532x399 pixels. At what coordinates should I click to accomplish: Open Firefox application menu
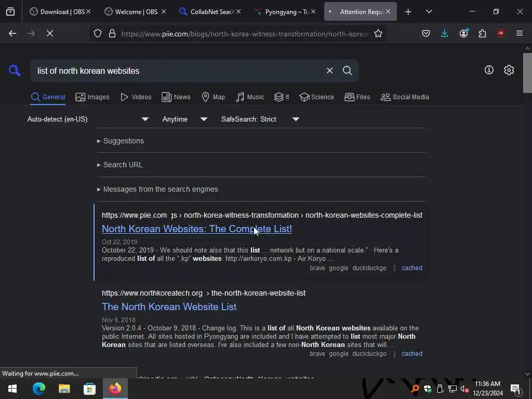point(520,33)
